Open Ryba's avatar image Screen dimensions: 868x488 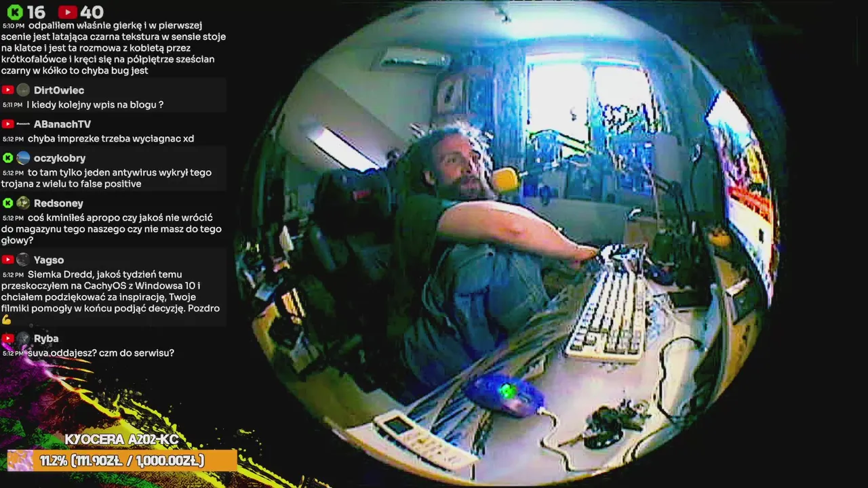23,338
